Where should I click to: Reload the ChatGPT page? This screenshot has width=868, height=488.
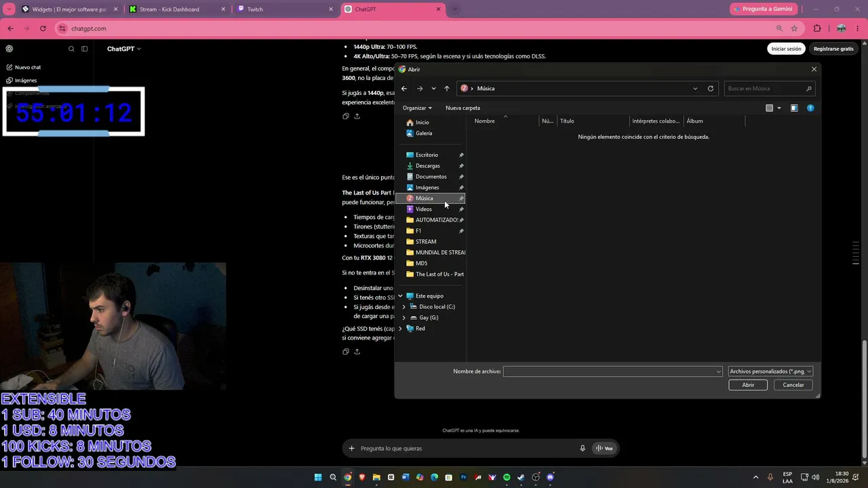tap(43, 28)
